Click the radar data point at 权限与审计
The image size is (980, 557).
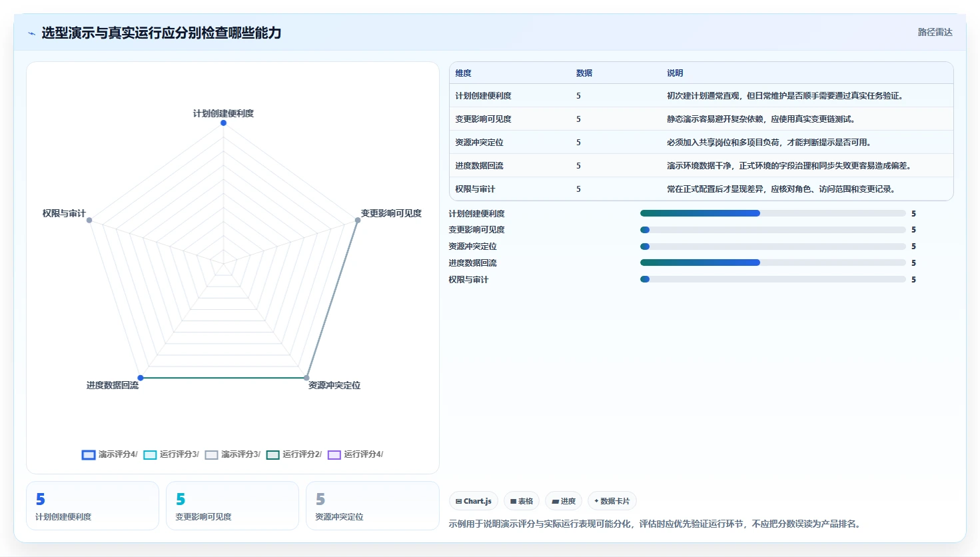(89, 220)
